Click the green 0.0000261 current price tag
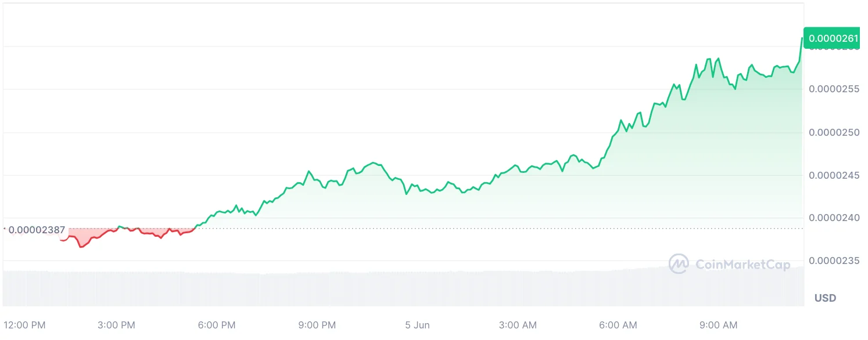The width and height of the screenshot is (868, 340). (833, 38)
